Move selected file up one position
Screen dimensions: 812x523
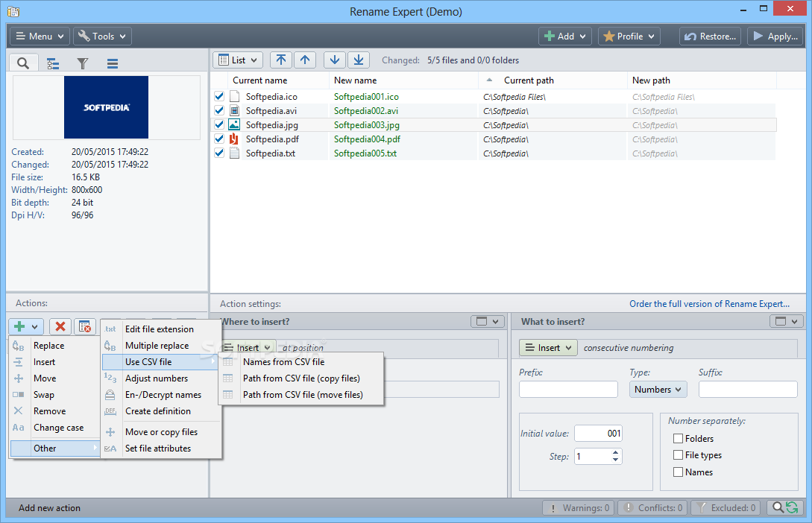point(305,60)
